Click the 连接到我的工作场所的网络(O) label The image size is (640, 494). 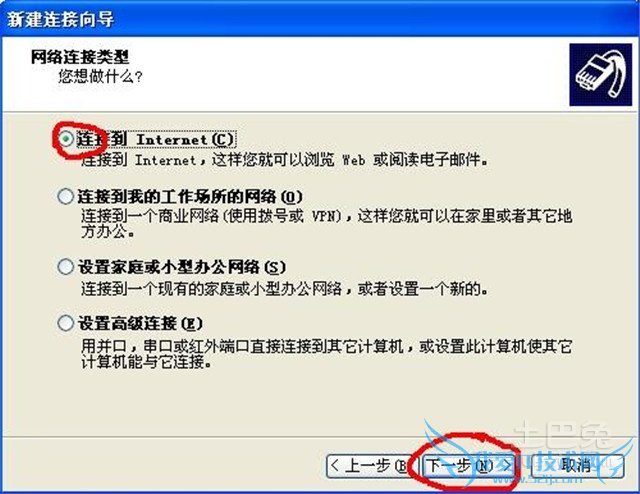point(190,197)
